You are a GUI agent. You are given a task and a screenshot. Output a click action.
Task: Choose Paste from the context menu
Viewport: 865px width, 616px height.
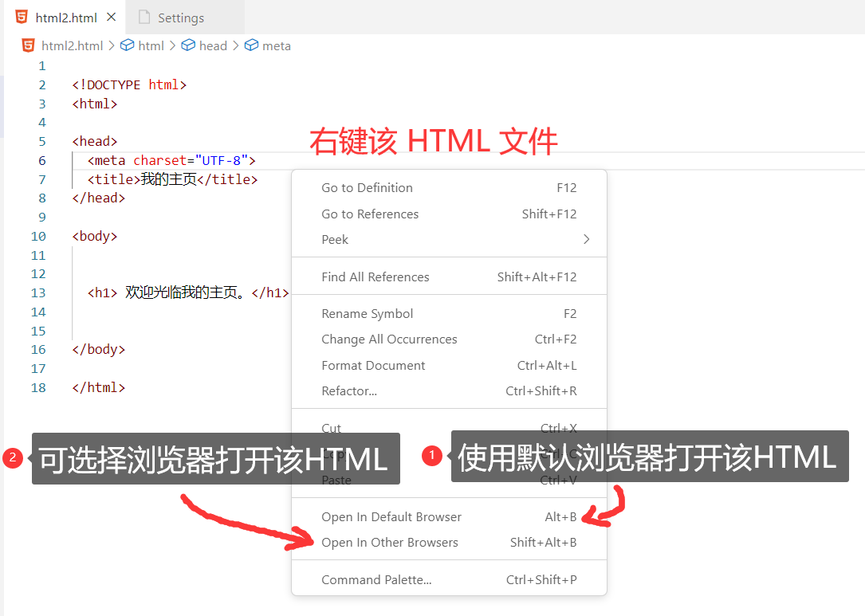(449, 481)
